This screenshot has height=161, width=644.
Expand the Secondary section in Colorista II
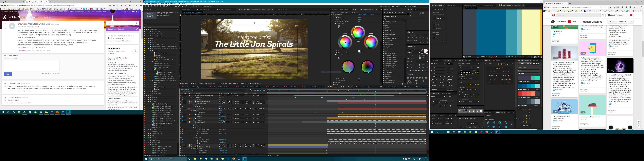[334, 83]
